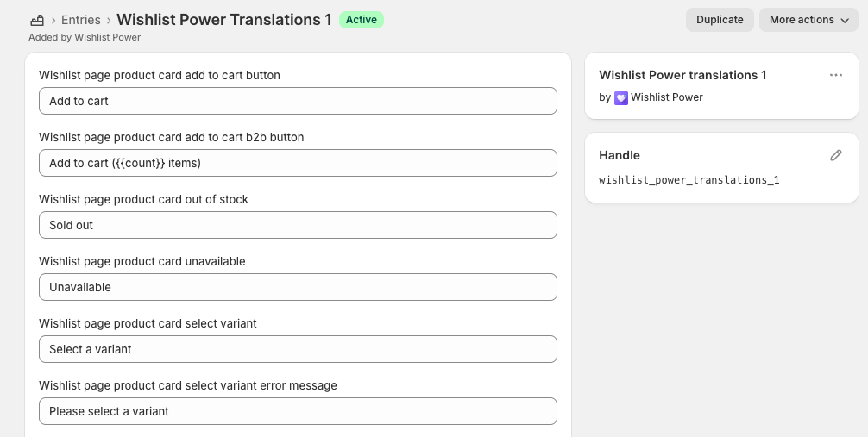Click the Active status badge

(362, 20)
